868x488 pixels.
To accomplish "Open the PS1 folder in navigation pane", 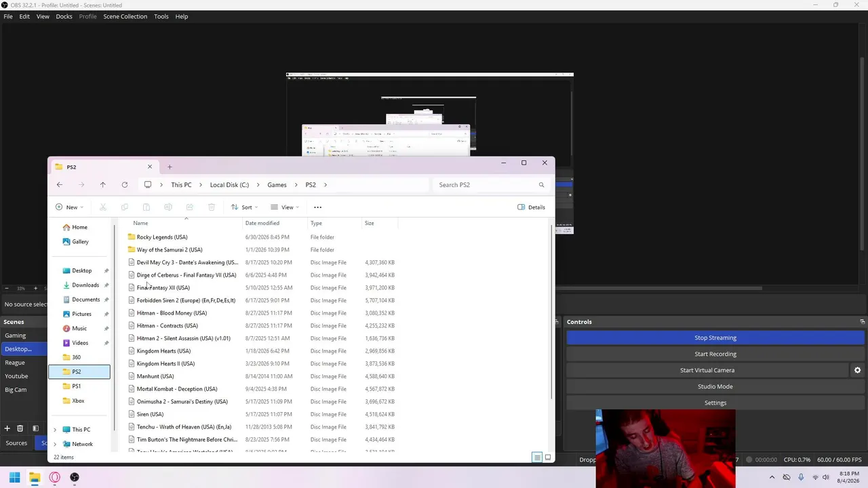I will tap(77, 386).
